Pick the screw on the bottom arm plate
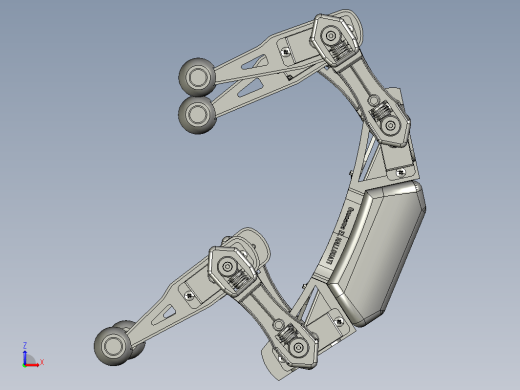The width and height of the screenshot is (520, 390). (x=189, y=296)
